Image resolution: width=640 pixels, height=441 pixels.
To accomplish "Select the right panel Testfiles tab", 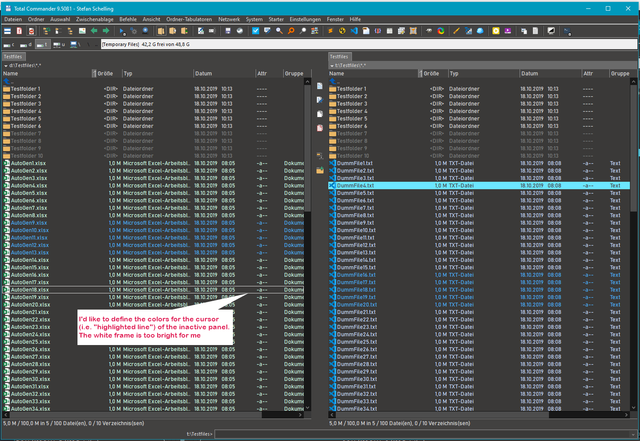I will [340, 57].
